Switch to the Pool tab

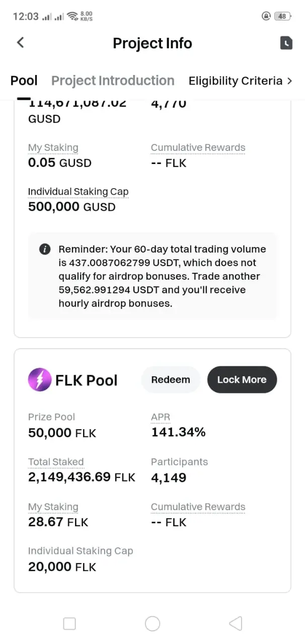(24, 81)
